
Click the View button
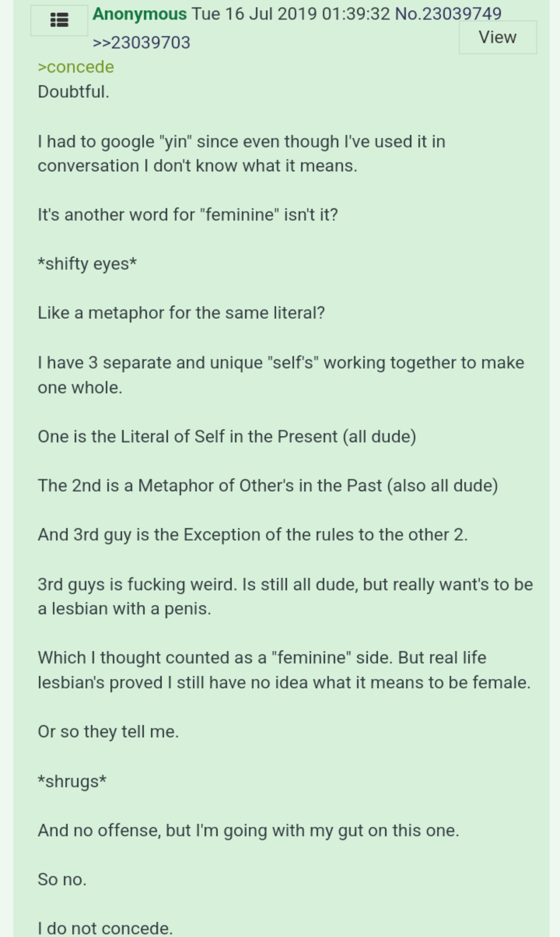pyautogui.click(x=498, y=37)
